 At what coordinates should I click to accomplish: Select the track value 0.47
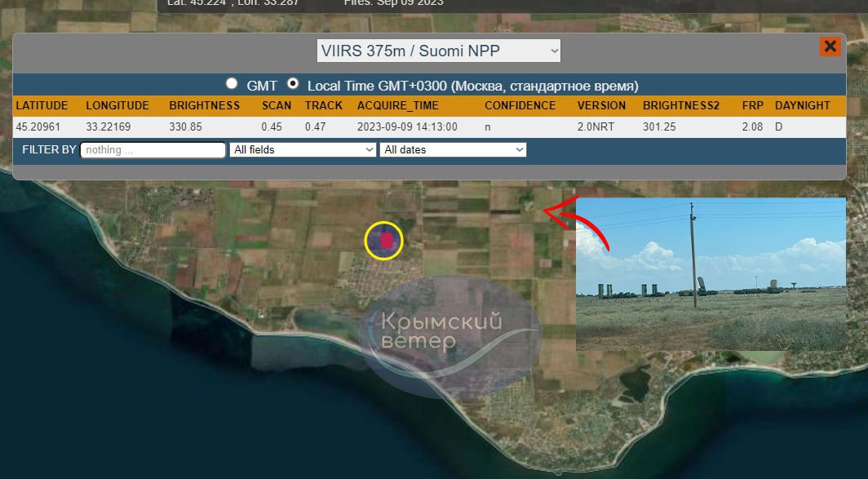[315, 126]
